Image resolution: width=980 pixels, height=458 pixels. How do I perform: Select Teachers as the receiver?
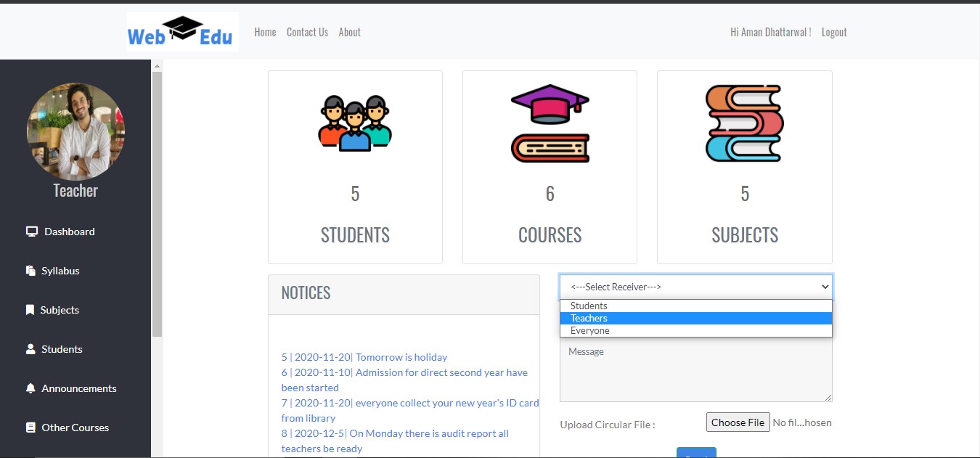[x=589, y=318]
